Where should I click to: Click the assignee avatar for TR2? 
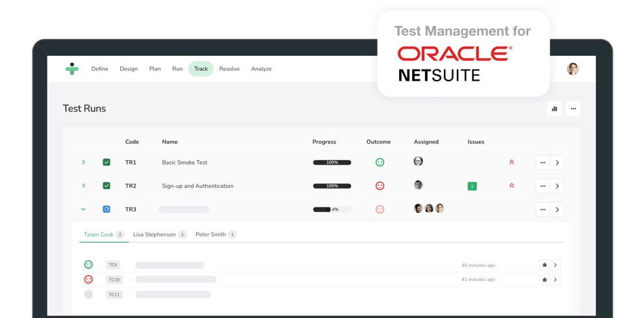[x=418, y=185]
